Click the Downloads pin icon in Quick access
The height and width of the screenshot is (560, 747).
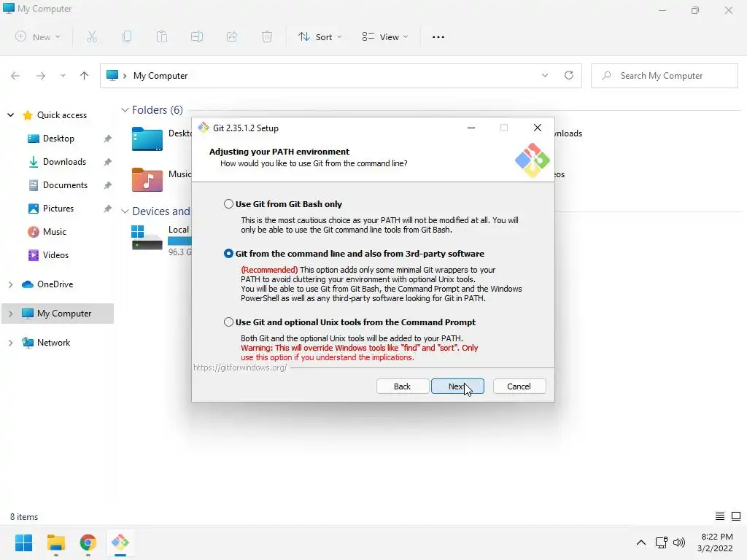(108, 162)
